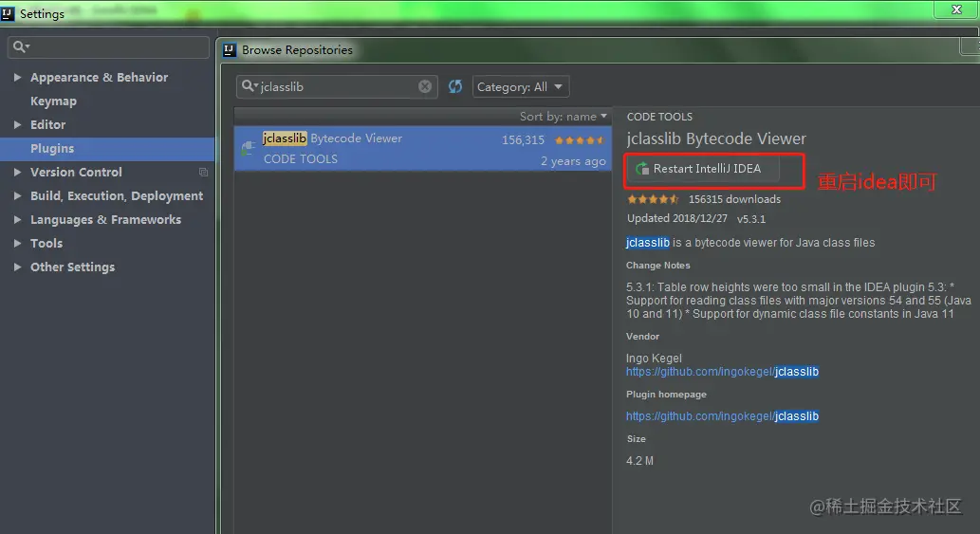Select jclasslib Bytecode Viewer list row
The image size is (980, 534).
coord(423,149)
